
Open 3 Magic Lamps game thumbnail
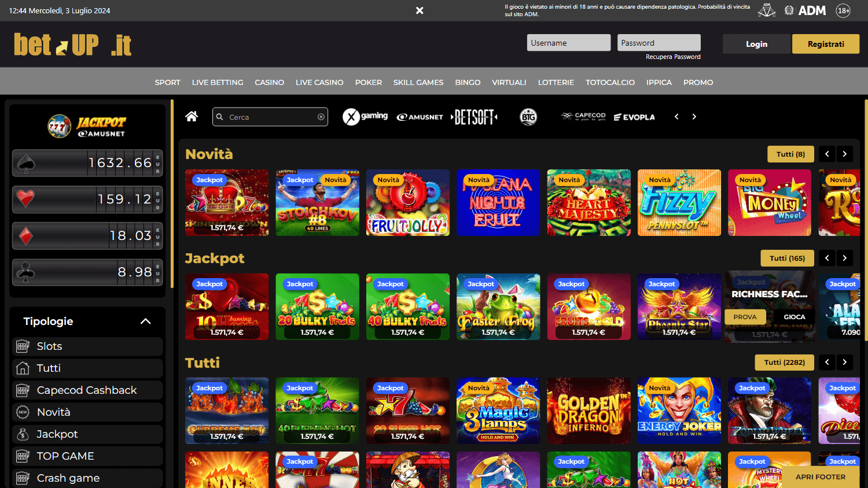pos(498,411)
